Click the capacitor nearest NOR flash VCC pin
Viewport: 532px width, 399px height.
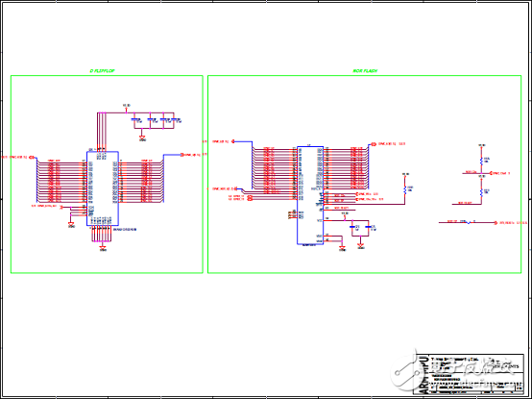pyautogui.click(x=352, y=227)
